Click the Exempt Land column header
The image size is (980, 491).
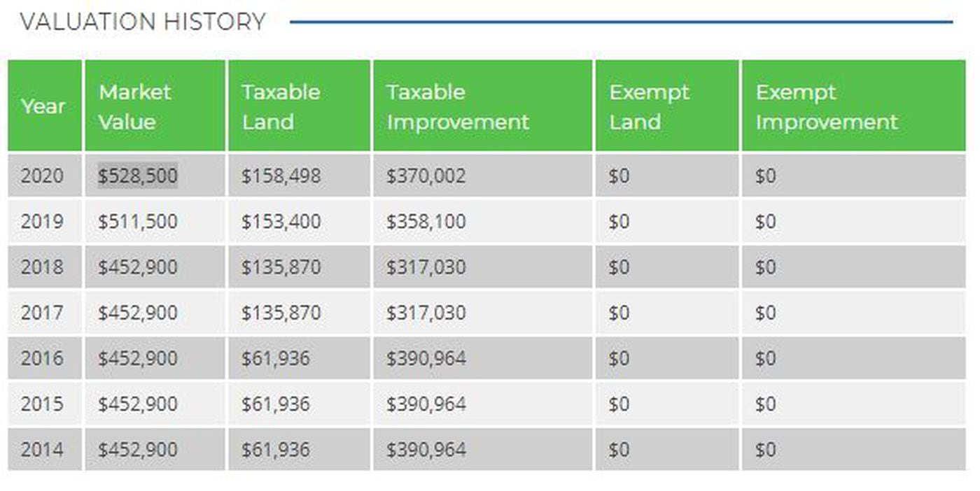coord(649,106)
